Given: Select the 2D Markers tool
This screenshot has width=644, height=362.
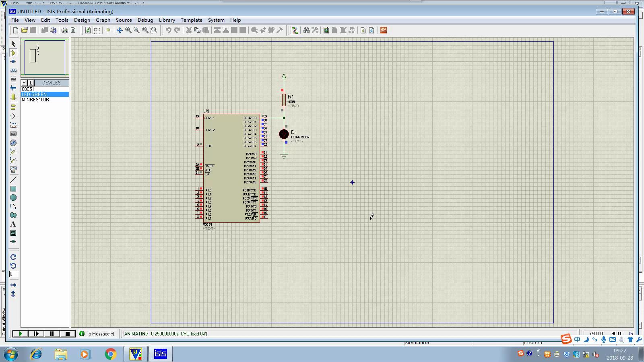Looking at the screenshot, I should [x=13, y=242].
